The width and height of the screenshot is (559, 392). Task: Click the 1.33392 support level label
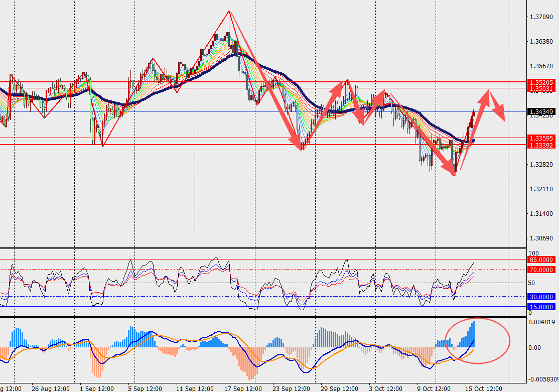(541, 145)
